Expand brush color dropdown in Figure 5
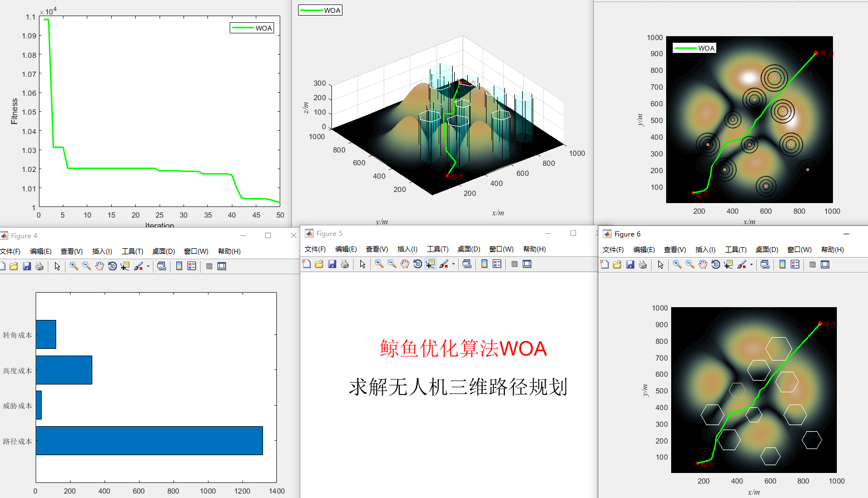 [453, 264]
